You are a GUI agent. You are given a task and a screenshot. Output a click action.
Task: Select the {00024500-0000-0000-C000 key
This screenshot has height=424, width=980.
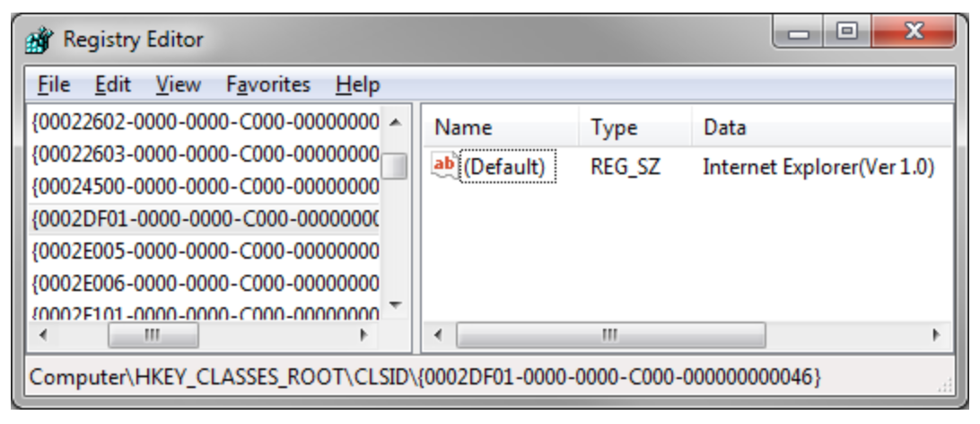point(205,186)
